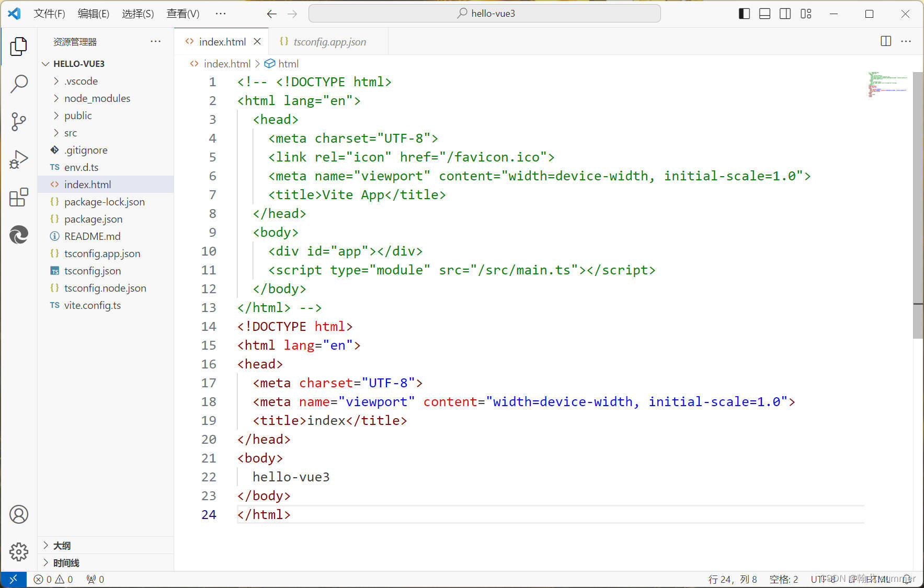Expand the src folder

(x=70, y=133)
